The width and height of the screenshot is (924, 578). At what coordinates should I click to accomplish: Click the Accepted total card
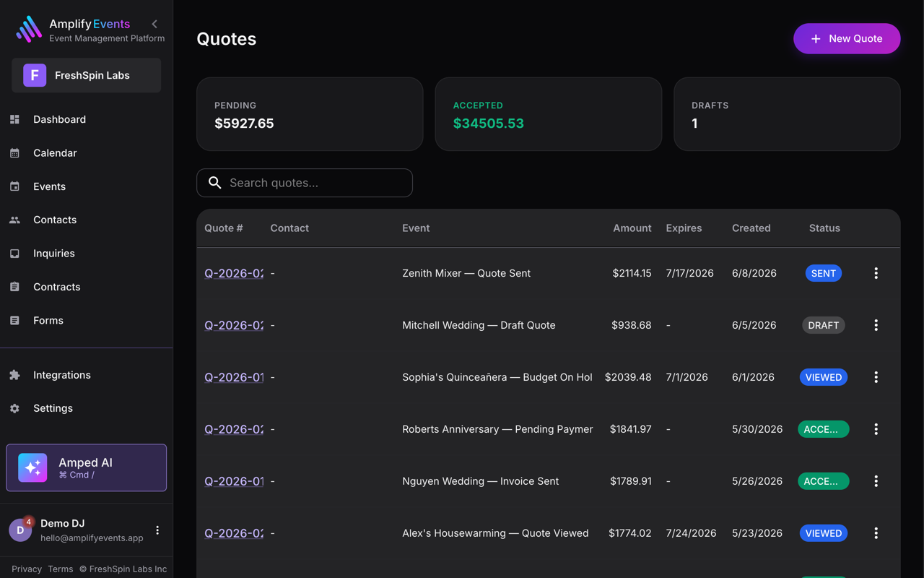tap(549, 114)
